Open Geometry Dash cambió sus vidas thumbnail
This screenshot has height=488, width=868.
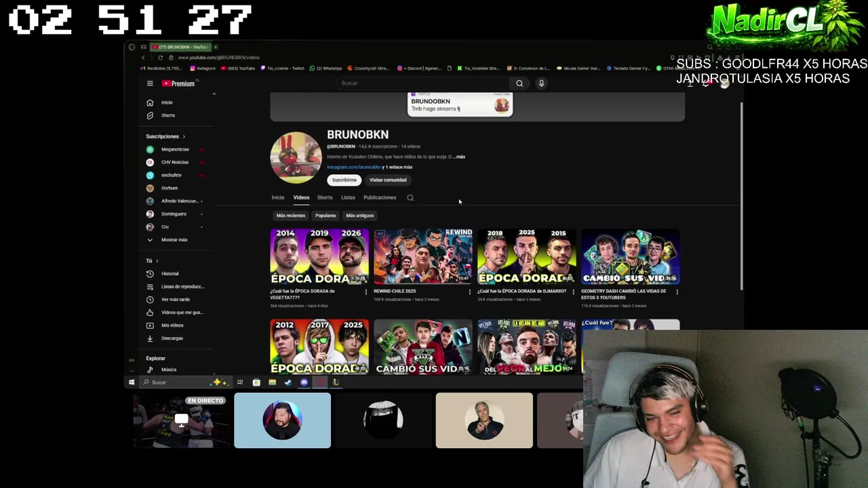[631, 257]
